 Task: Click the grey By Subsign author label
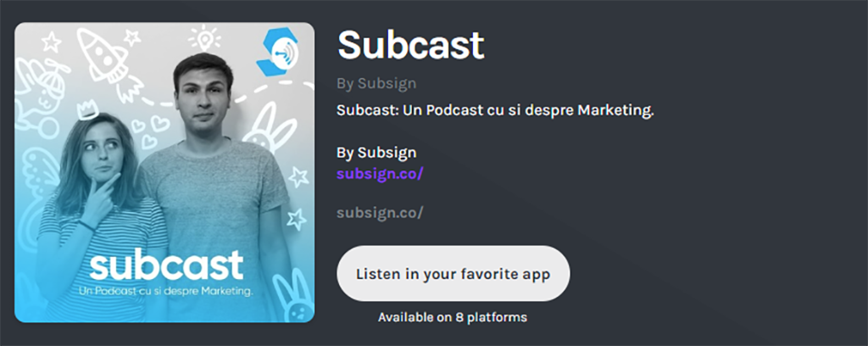point(376,84)
